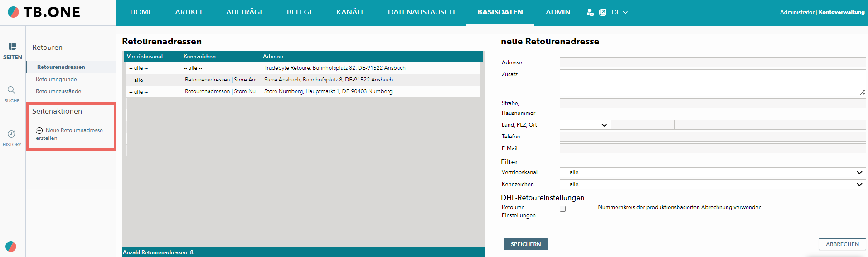Open the KANÄLE menu
The height and width of the screenshot is (257, 868).
(351, 12)
